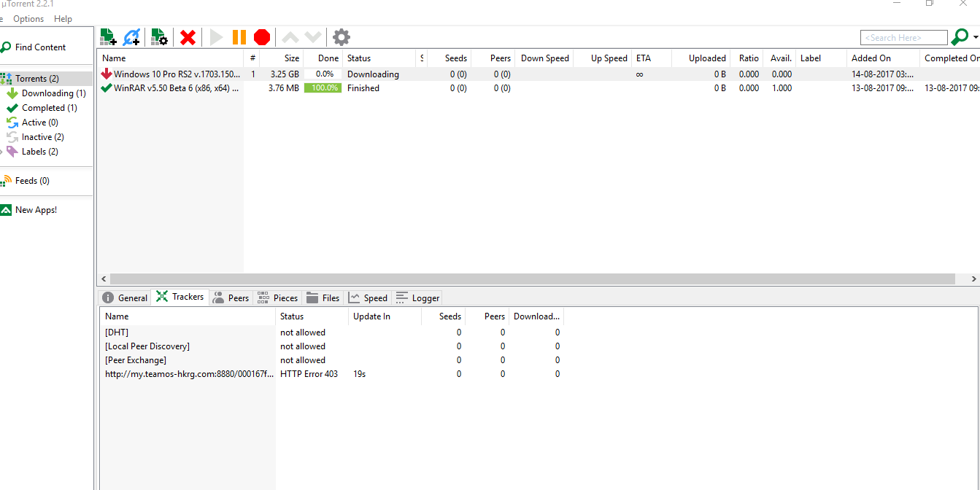This screenshot has height=490, width=980.
Task: Sort torrents by Down Speed column
Action: click(x=544, y=58)
